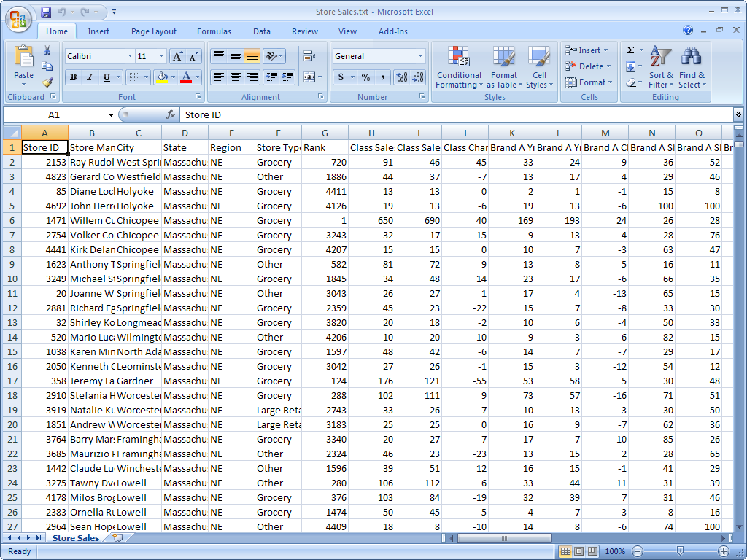
Task: Toggle Italic formatting
Action: pyautogui.click(x=89, y=77)
